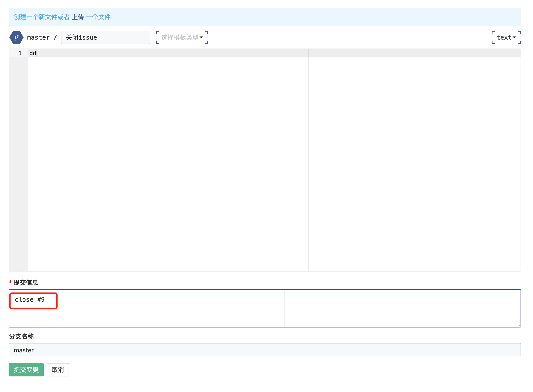Screen dimensions: 533x392
Task: Click the hexagonal Git branch icon
Action: click(16, 37)
